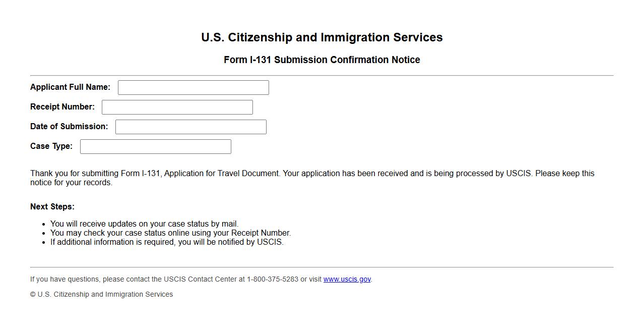Click into the Case Type input

pos(155,146)
